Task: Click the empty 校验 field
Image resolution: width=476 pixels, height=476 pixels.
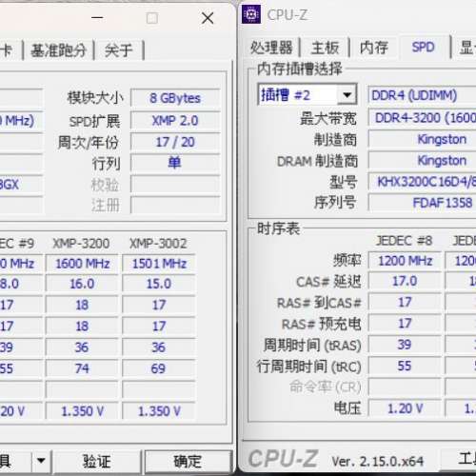Action: pos(175,184)
